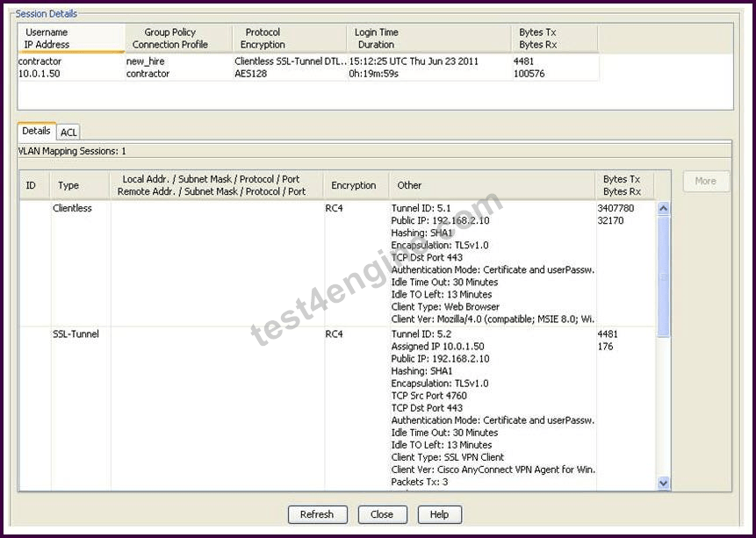Select the Details tab

(36, 131)
